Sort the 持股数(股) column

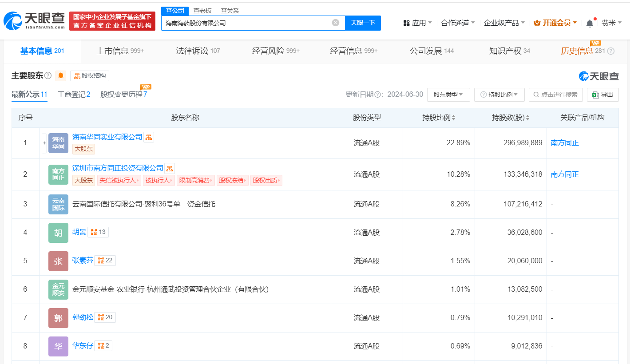coord(527,117)
